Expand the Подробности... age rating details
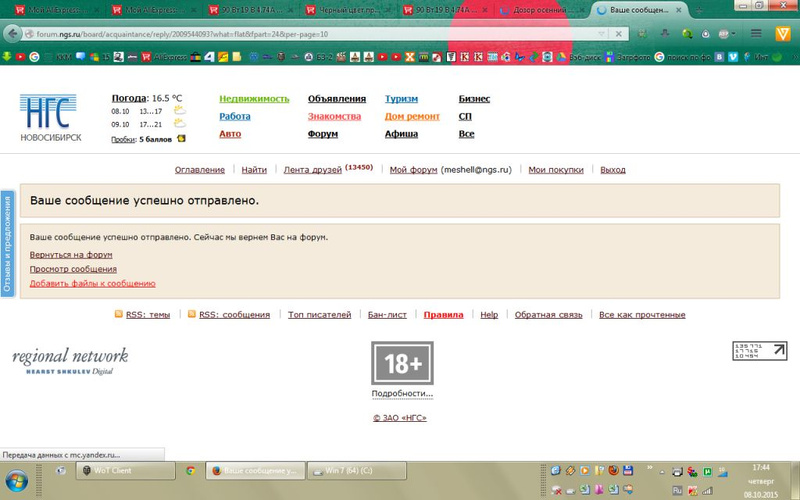The height and width of the screenshot is (500, 800). pos(402,394)
